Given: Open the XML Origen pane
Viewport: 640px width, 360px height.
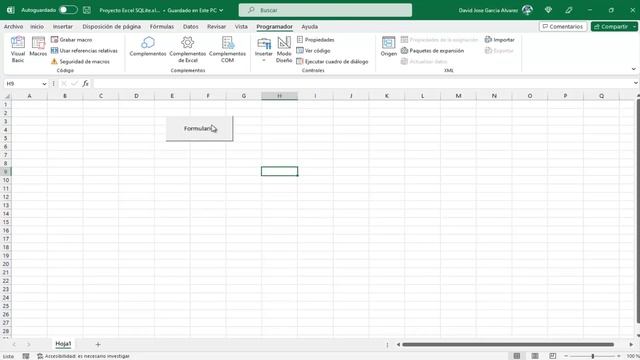Looking at the screenshot, I should click(388, 46).
